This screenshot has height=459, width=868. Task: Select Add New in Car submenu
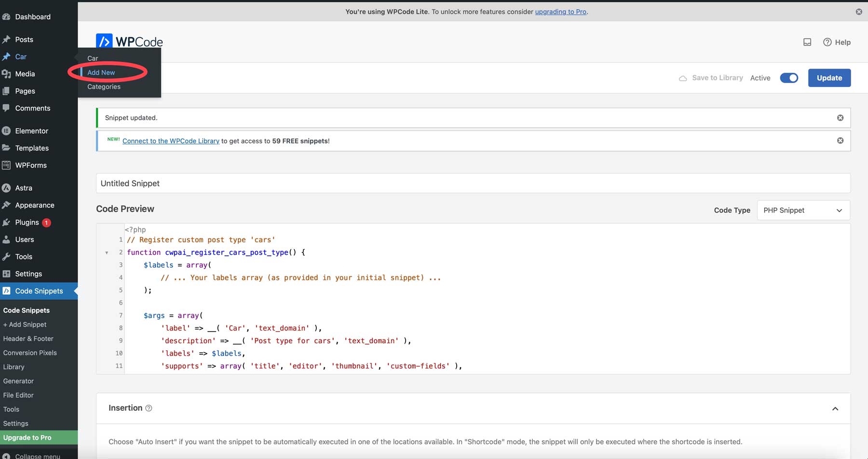pos(101,72)
